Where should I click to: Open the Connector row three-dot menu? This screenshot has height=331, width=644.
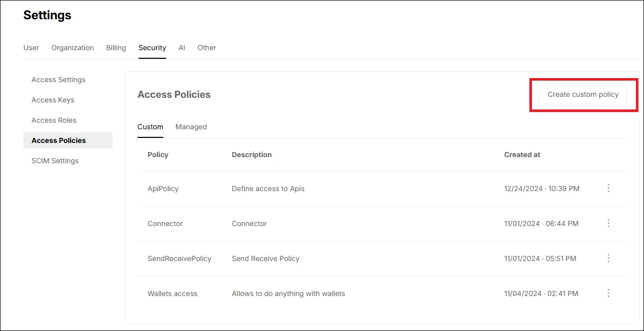tap(609, 223)
